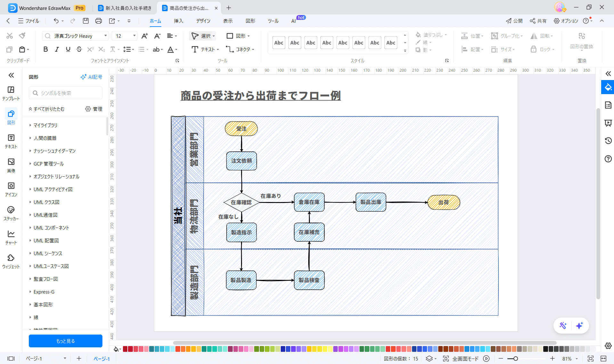Click the settings gear at bottom right
The height and width of the screenshot is (364, 614).
point(608,346)
